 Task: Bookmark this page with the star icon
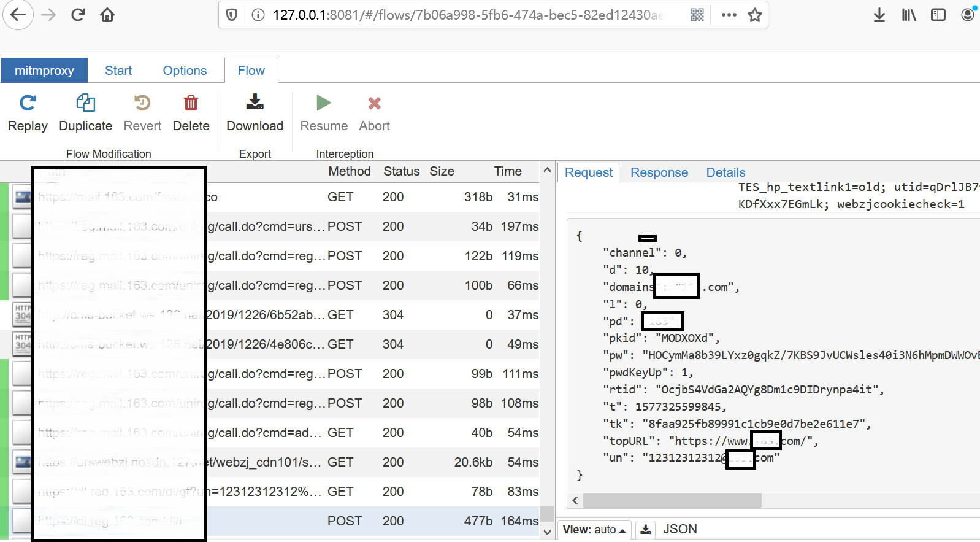tap(755, 15)
